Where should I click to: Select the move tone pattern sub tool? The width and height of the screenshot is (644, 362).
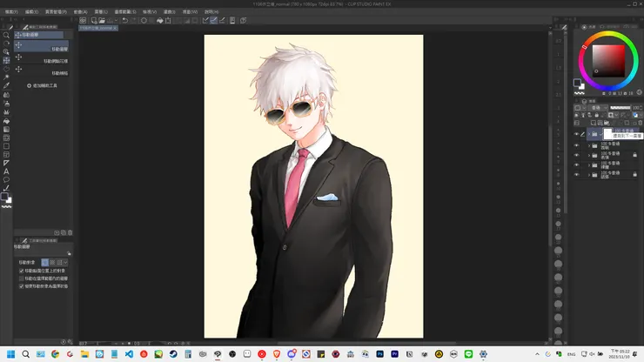42,58
